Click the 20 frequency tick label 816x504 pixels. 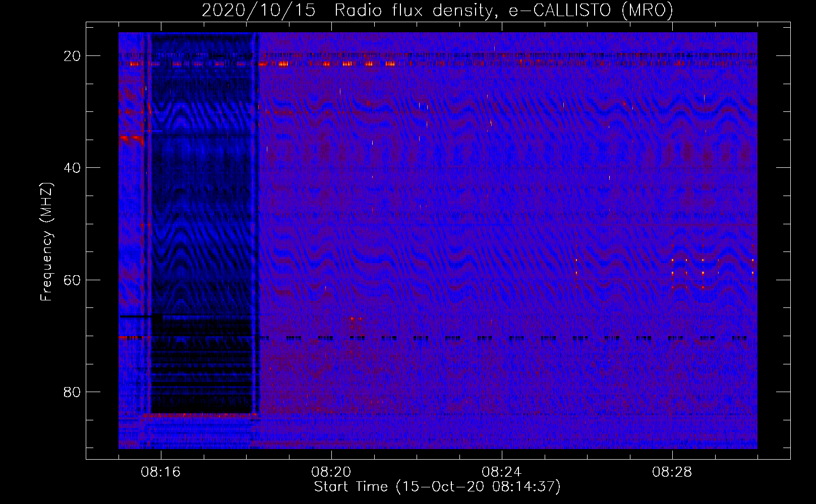pyautogui.click(x=72, y=56)
